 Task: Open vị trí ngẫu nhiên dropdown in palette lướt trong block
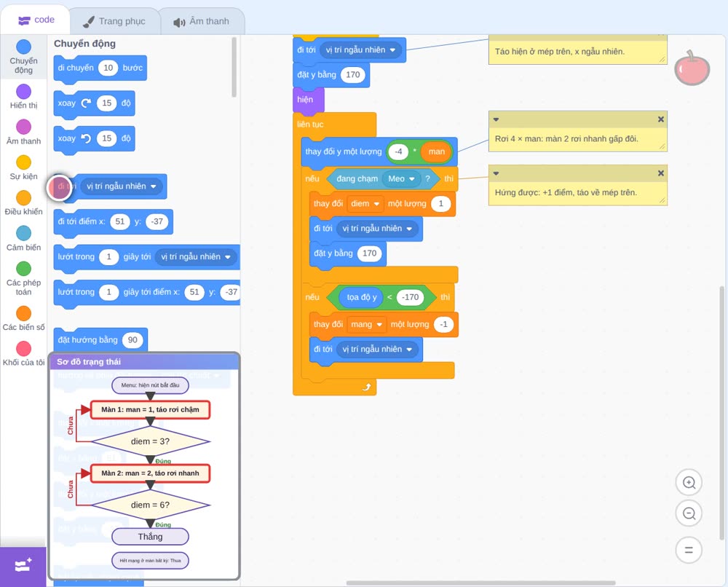195,257
